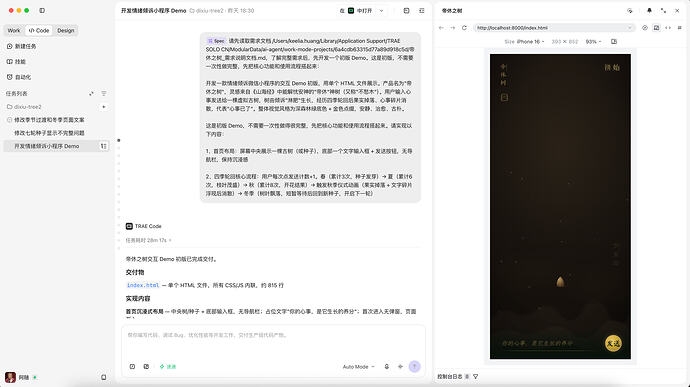This screenshot has height=387, width=690.
Task: Click the browser back arrow
Action: pos(441,28)
